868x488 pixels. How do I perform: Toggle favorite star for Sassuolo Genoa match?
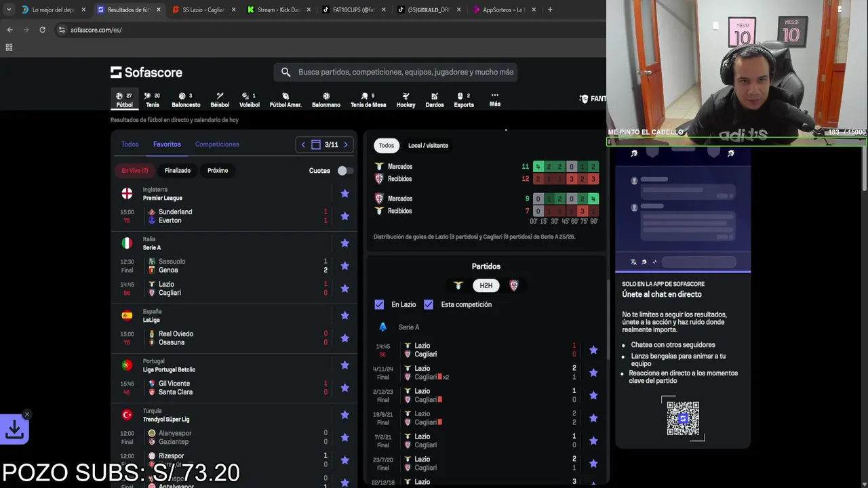click(x=344, y=266)
